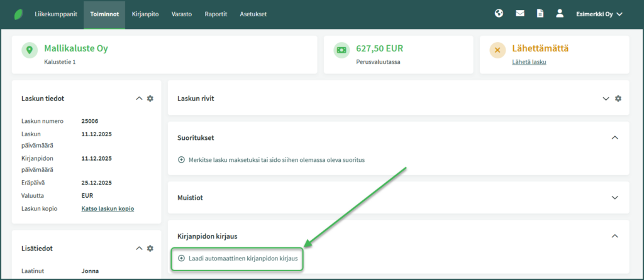Open Lisätiedot gear settings
644x280 pixels.
pos(150,248)
